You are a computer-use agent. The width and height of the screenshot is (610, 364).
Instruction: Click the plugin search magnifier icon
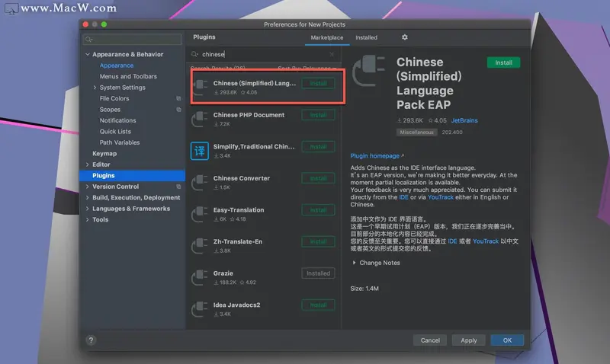[194, 54]
